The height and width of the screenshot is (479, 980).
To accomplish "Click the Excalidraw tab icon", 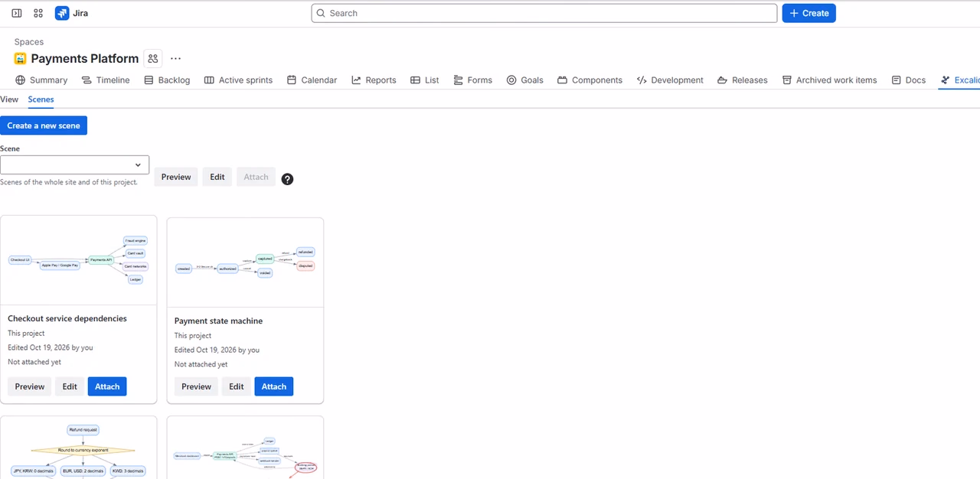I will [x=946, y=80].
